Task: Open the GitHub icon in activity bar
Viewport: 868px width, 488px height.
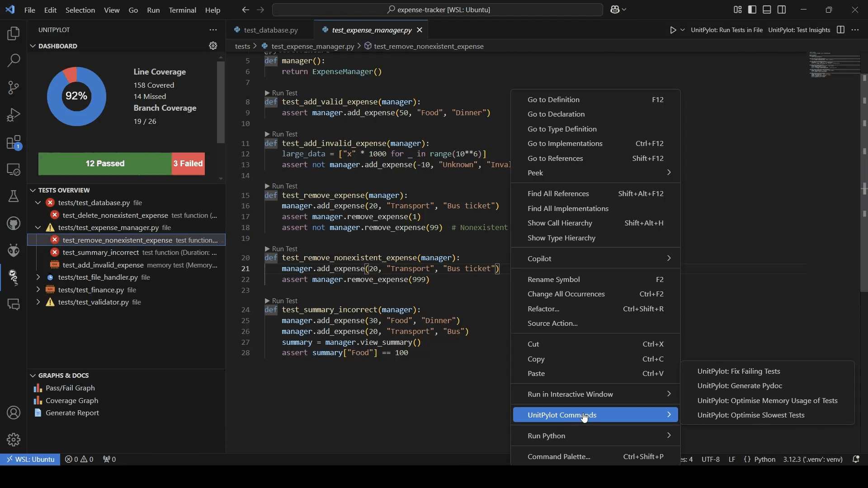Action: [14, 223]
